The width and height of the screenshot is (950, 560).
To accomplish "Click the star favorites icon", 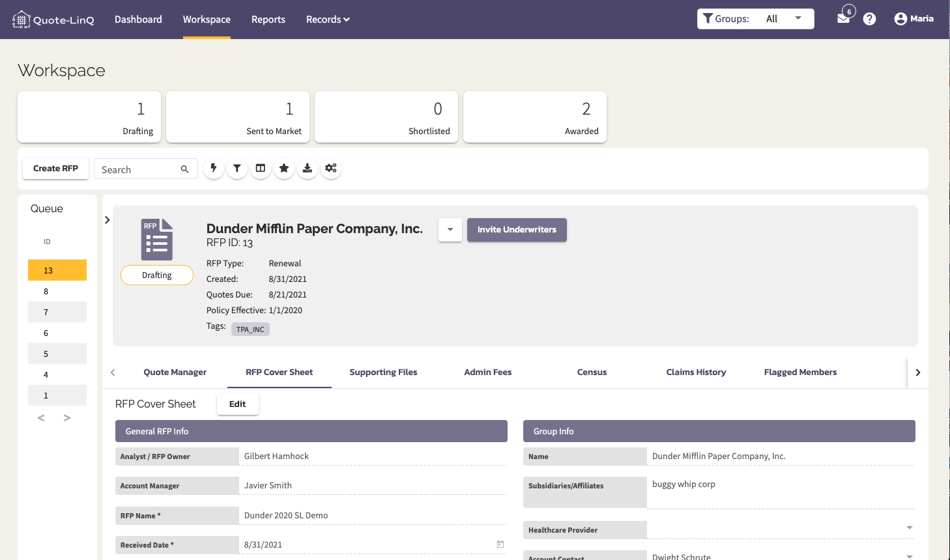I will click(x=284, y=169).
